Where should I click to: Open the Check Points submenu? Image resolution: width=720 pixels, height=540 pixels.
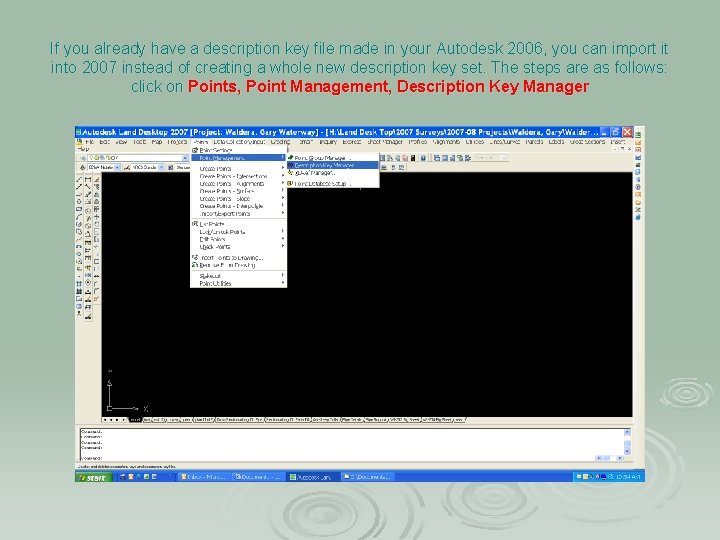tap(238, 247)
